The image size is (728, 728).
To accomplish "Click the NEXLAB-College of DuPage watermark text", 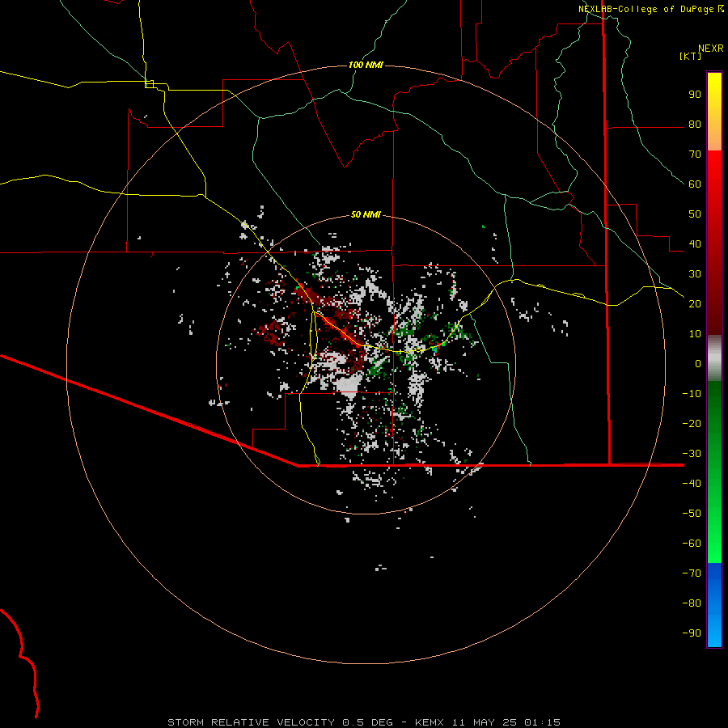I will [x=646, y=9].
